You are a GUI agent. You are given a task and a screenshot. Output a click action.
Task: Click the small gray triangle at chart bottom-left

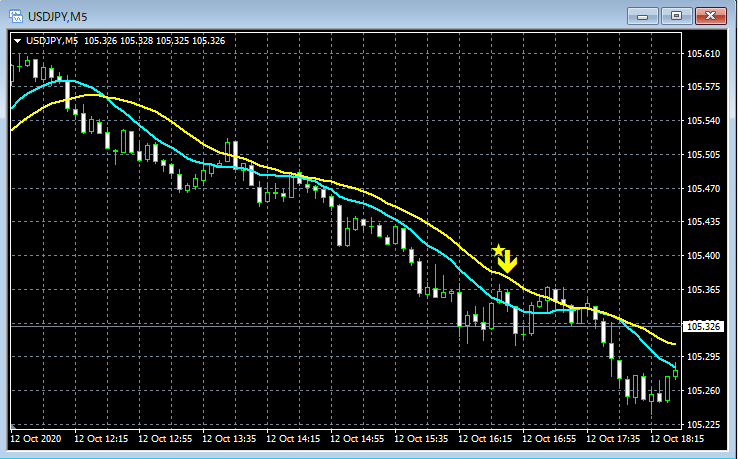(x=13, y=427)
